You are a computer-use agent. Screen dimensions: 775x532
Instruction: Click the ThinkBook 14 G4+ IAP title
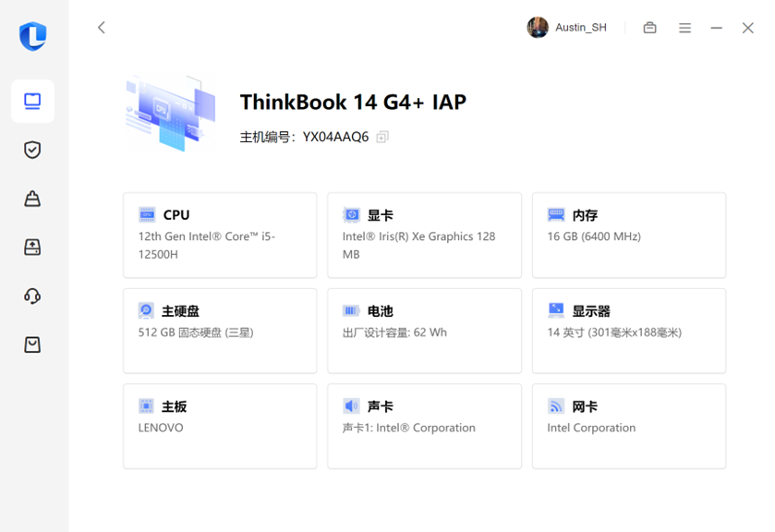[x=353, y=103]
